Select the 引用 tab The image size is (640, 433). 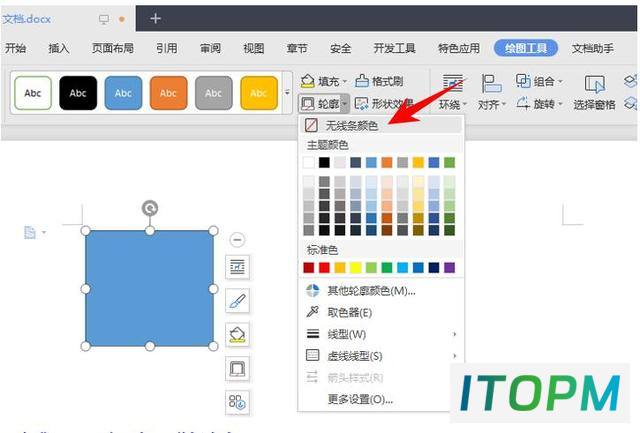click(x=167, y=48)
